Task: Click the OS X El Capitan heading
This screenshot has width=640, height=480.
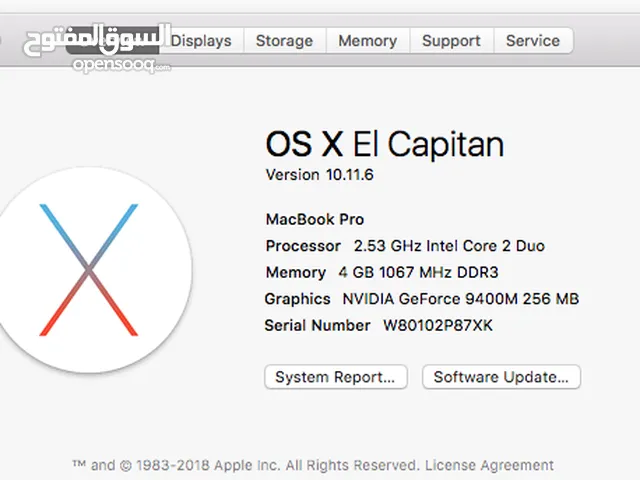Action: (x=384, y=144)
